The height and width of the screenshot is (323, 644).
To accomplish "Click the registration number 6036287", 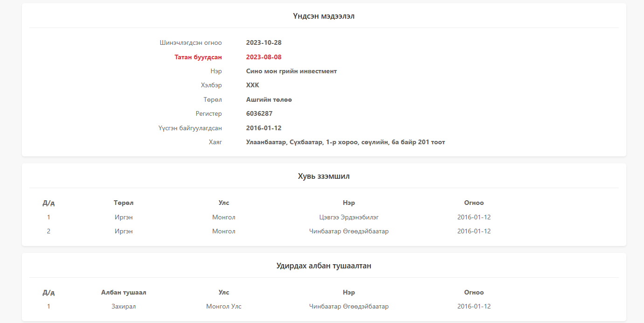I will 259,113.
